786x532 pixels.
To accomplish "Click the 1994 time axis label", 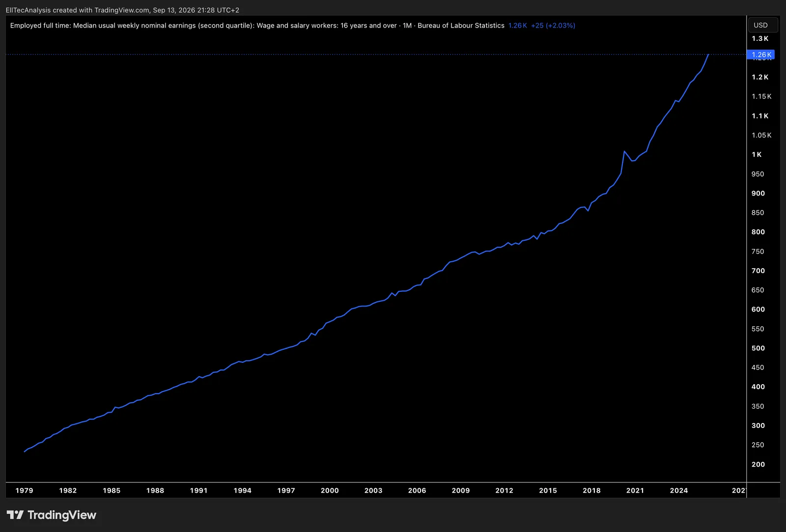I will click(x=242, y=490).
